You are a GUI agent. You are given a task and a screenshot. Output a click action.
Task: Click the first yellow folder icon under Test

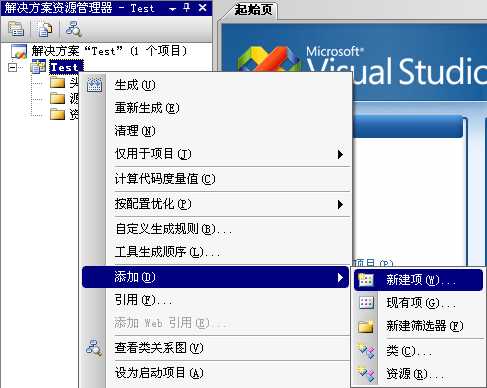coord(57,82)
